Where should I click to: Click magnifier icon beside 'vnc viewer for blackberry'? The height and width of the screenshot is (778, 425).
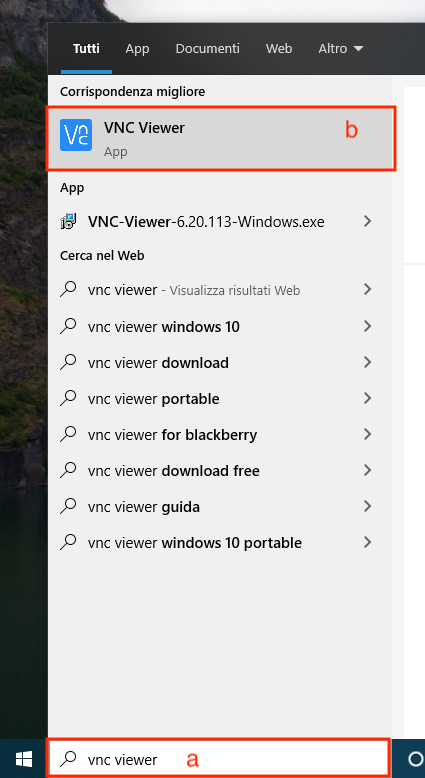(68, 434)
